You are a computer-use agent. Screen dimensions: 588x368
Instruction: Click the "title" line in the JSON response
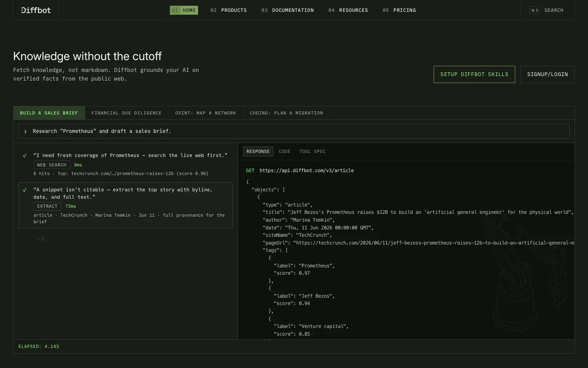(x=418, y=212)
